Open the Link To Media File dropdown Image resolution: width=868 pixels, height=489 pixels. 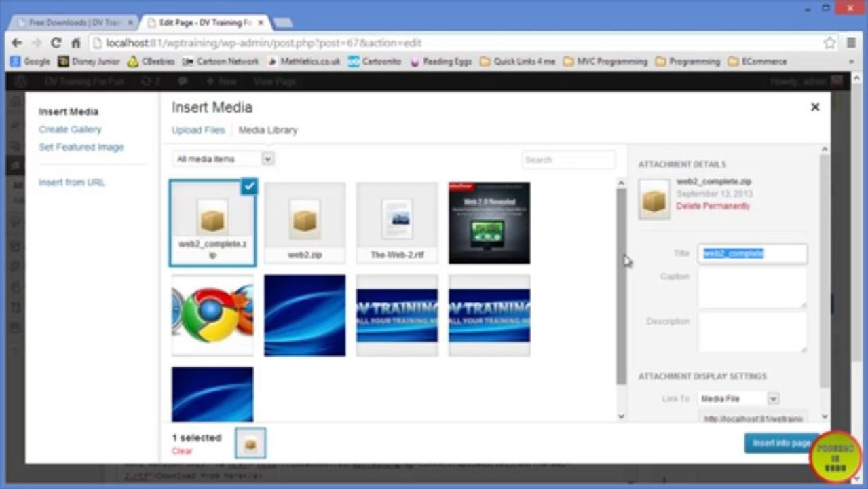click(x=738, y=399)
